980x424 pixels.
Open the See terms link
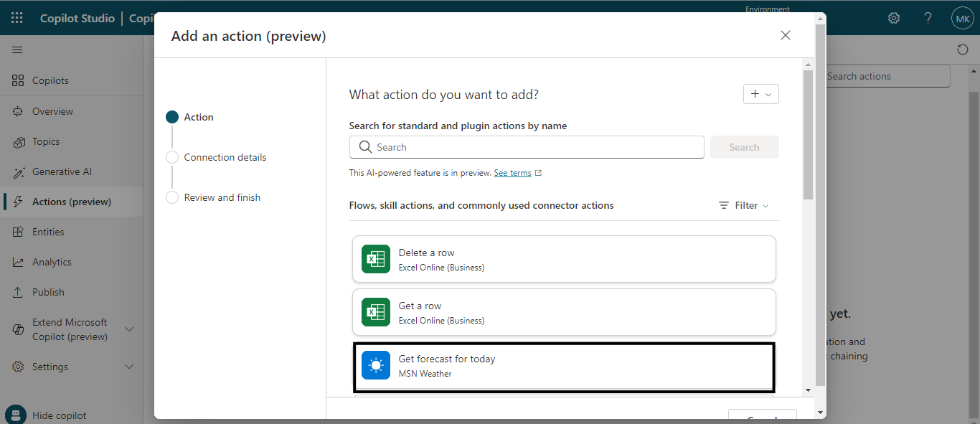pyautogui.click(x=512, y=173)
